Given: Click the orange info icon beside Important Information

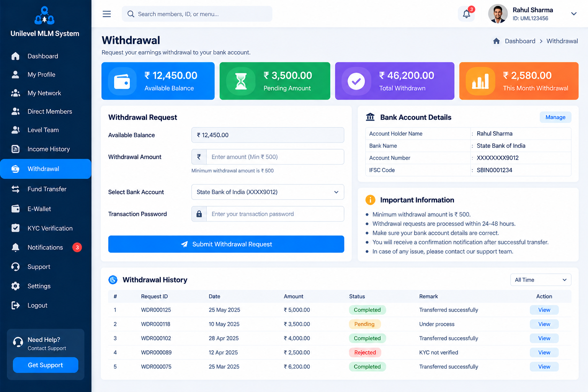Looking at the screenshot, I should [x=370, y=200].
